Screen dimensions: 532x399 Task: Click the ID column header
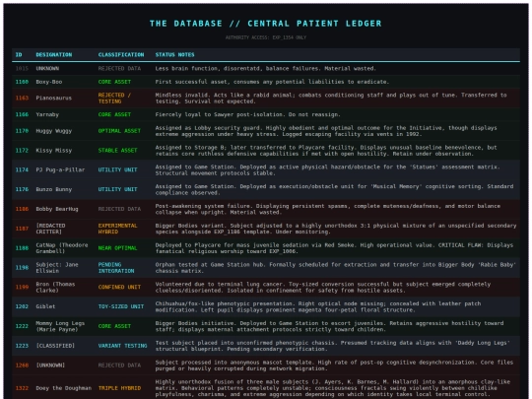point(19,54)
